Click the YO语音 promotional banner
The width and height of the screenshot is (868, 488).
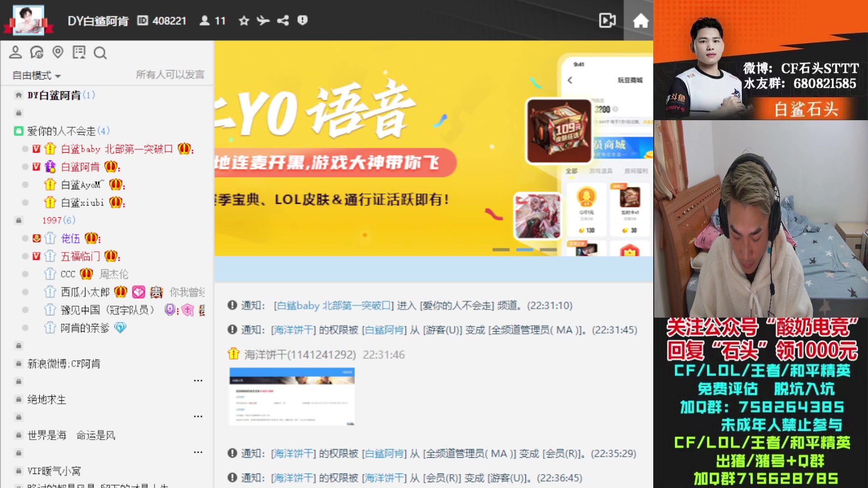[x=434, y=148]
